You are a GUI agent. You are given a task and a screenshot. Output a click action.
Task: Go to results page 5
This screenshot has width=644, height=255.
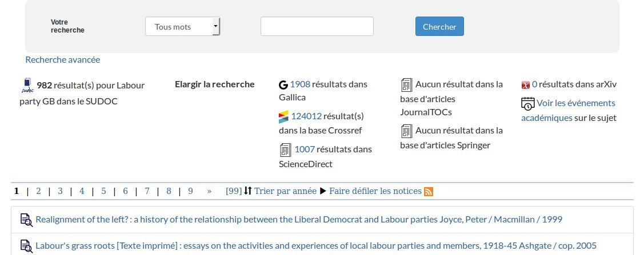click(103, 191)
